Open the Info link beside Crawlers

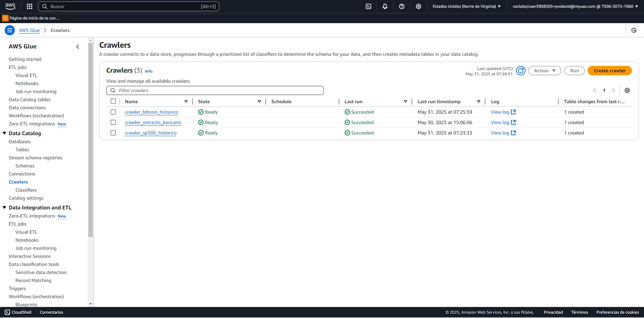point(148,71)
